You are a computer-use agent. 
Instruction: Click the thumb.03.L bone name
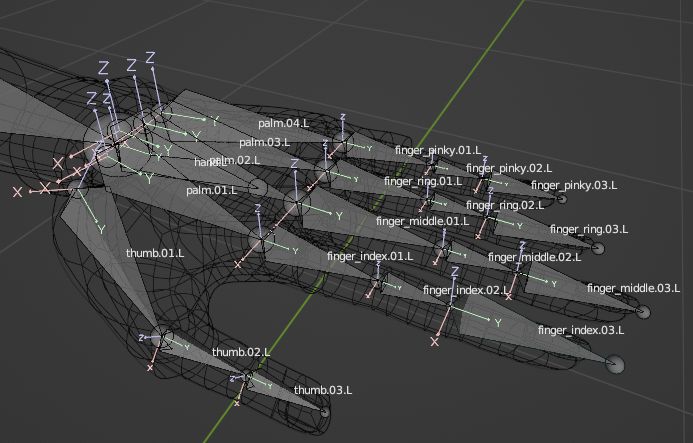click(x=323, y=390)
